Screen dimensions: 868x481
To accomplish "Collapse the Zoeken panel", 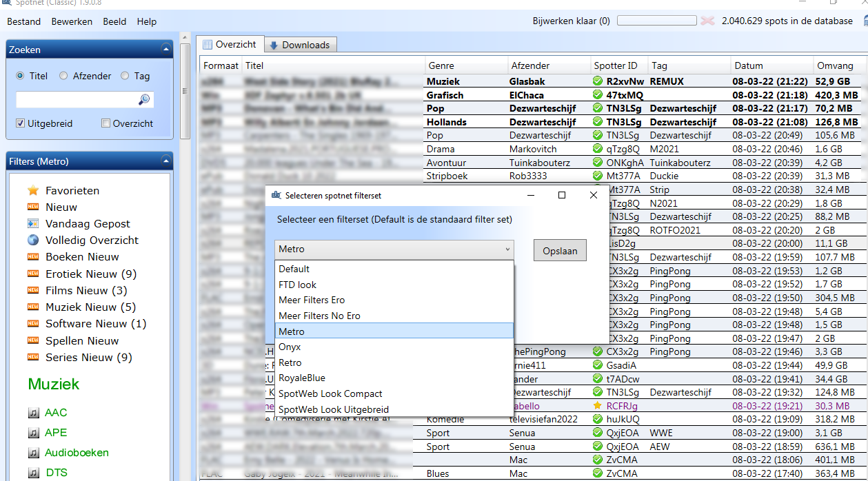I will click(165, 50).
